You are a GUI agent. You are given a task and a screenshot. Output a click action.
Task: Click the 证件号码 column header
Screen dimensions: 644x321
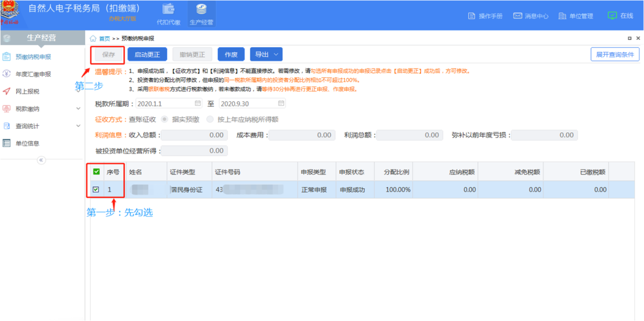pyautogui.click(x=255, y=172)
